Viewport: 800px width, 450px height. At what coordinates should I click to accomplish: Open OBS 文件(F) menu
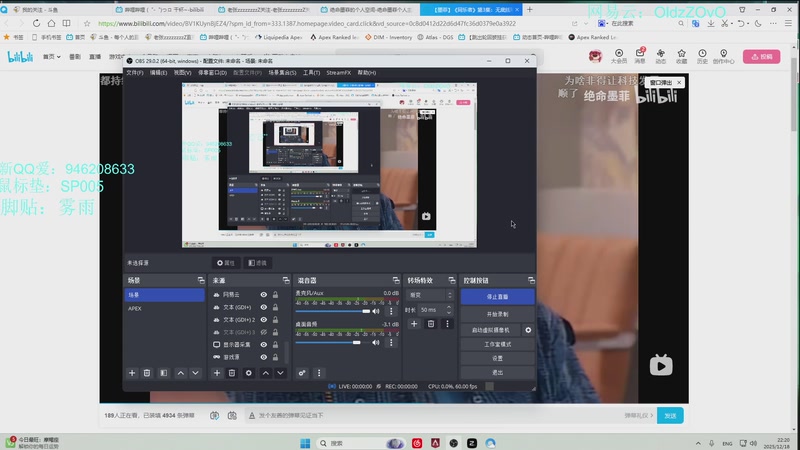click(135, 72)
